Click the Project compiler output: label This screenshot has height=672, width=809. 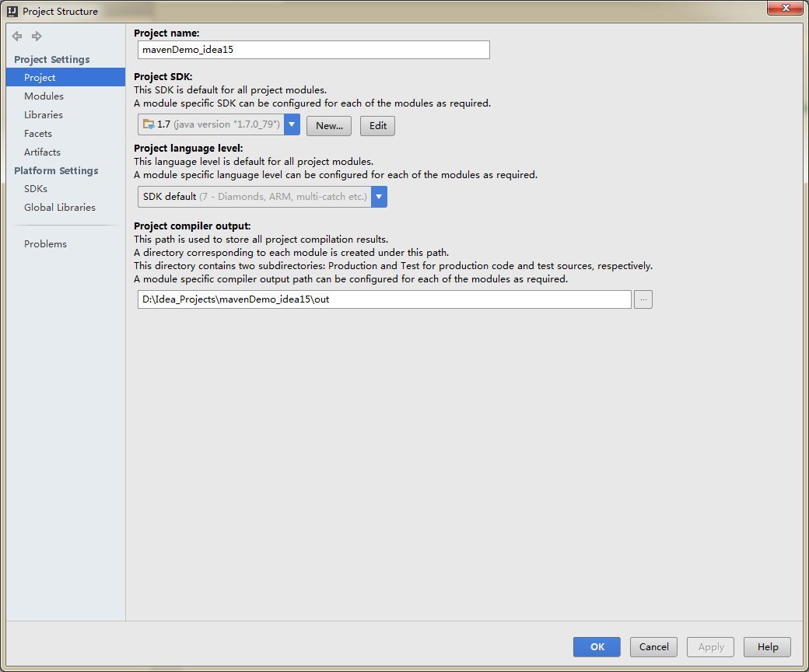click(192, 226)
